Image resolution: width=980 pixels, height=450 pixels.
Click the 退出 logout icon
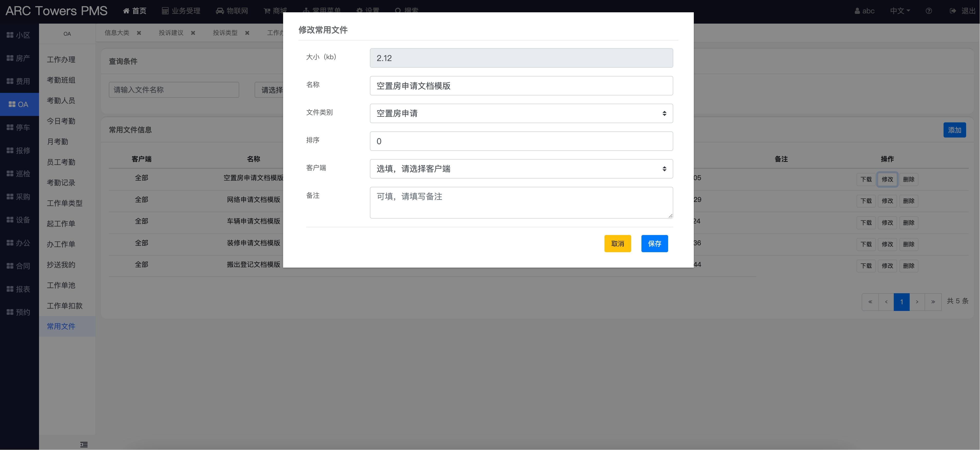click(x=953, y=11)
